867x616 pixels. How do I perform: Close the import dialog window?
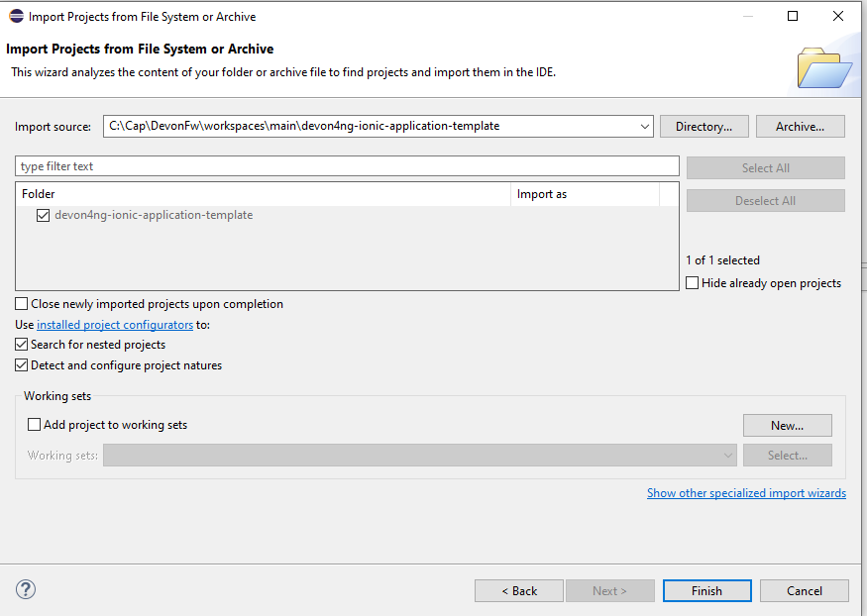tap(839, 16)
